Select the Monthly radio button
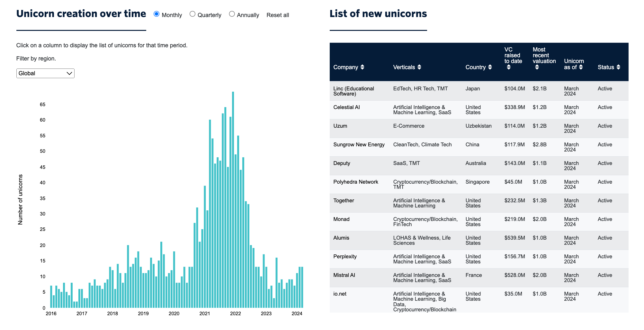 coord(157,14)
